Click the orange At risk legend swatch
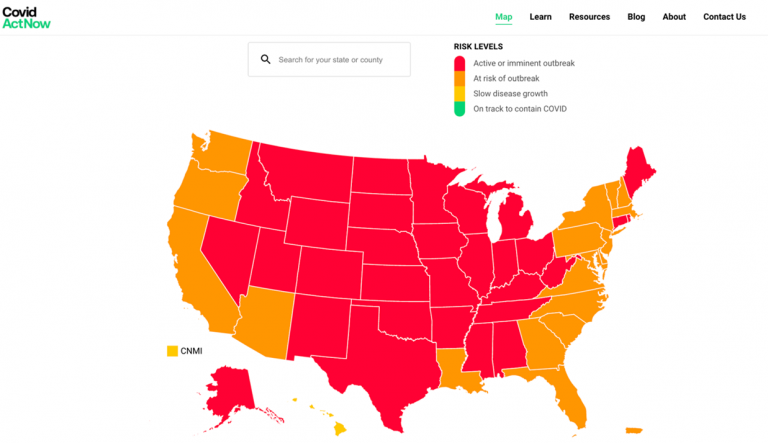768x443 pixels. (x=459, y=78)
